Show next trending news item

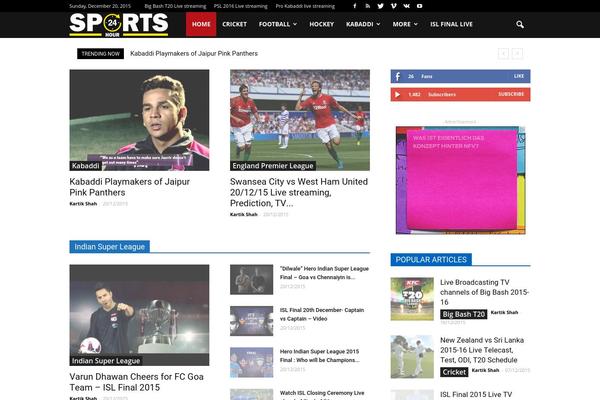(x=517, y=53)
